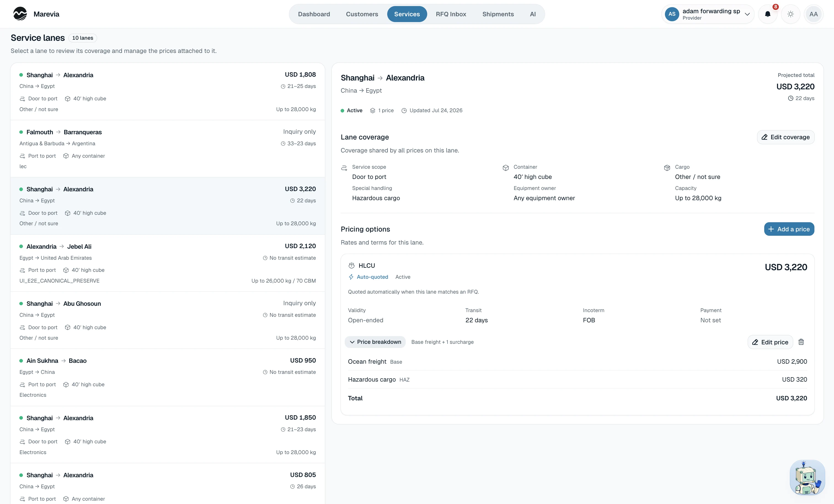Go to the Customers tab
The image size is (834, 504).
click(362, 14)
